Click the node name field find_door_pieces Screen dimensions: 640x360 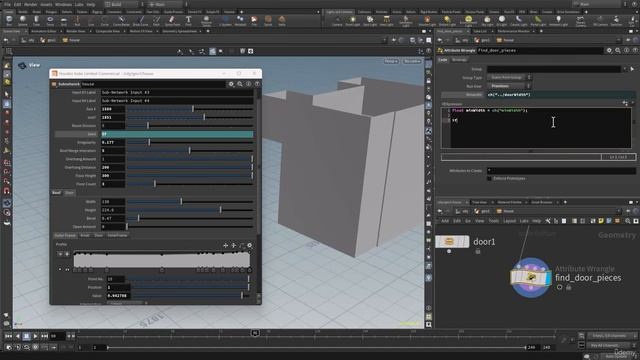540,51
